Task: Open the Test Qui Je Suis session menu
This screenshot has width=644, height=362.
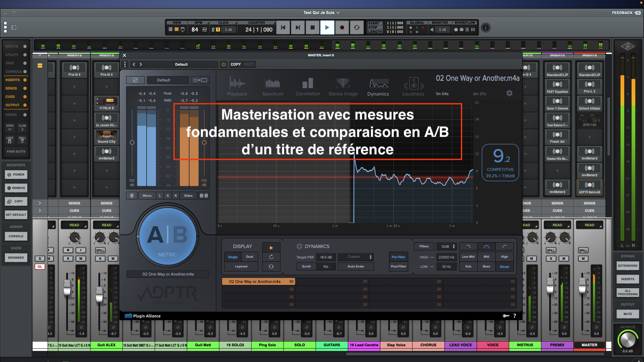Action: click(321, 13)
